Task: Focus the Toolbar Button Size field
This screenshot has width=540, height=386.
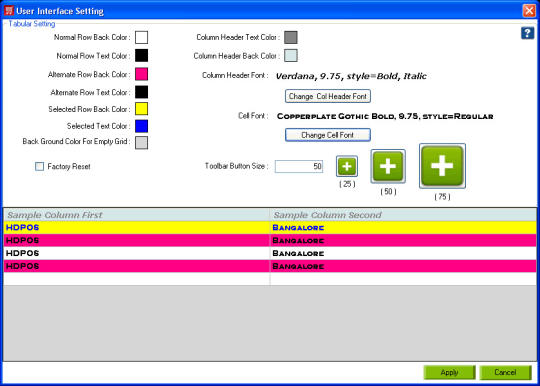Action: [299, 167]
